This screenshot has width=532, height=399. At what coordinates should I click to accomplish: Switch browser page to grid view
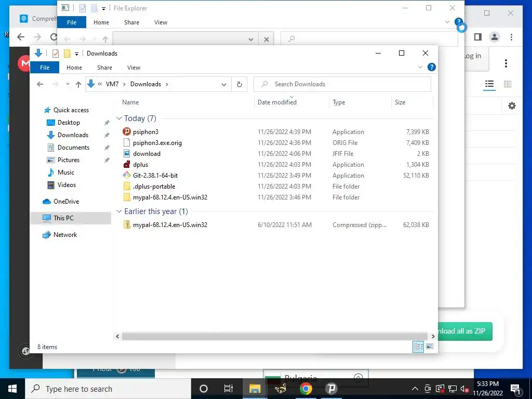[x=508, y=84]
